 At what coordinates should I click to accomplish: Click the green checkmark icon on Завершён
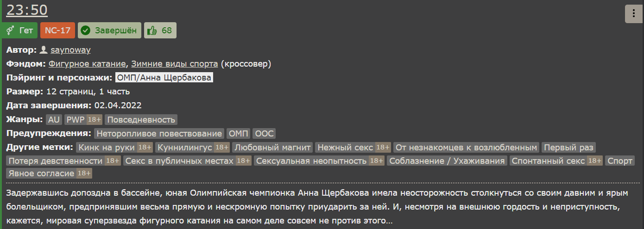coord(85,31)
